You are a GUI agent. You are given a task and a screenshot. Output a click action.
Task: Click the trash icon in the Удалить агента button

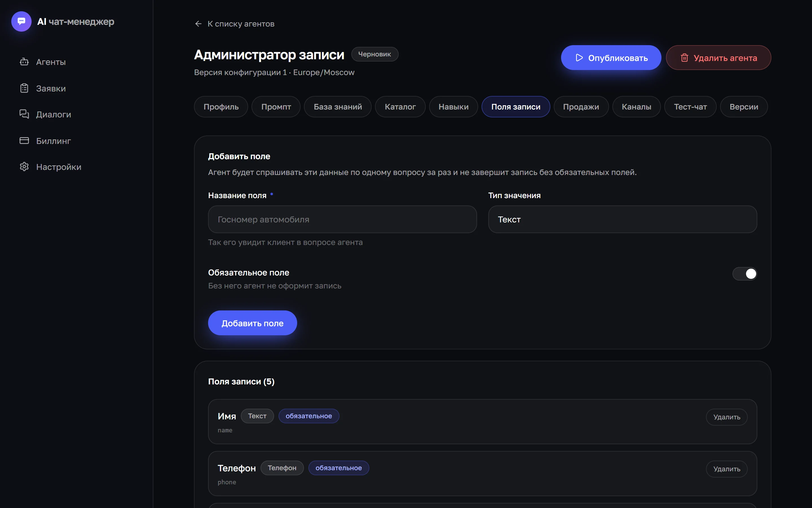click(x=685, y=58)
